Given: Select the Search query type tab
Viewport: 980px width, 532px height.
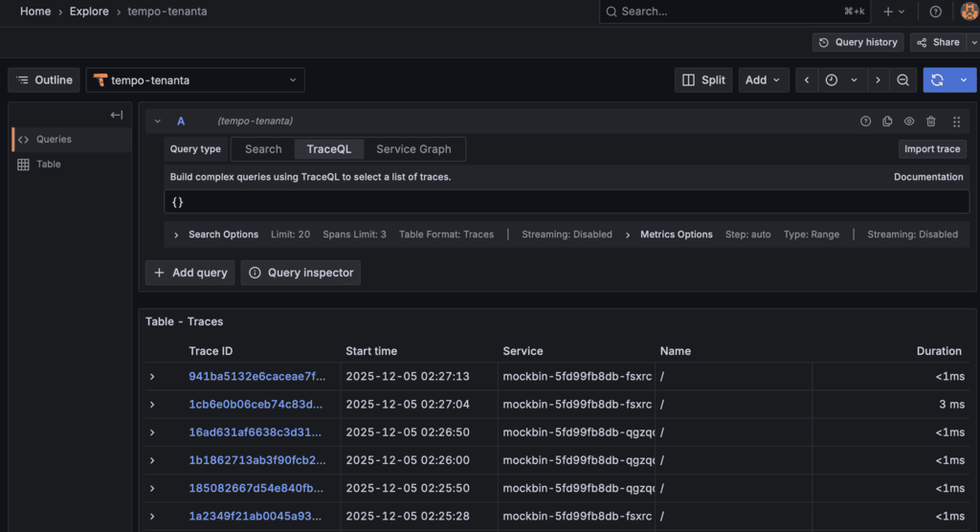Looking at the screenshot, I should coord(263,148).
